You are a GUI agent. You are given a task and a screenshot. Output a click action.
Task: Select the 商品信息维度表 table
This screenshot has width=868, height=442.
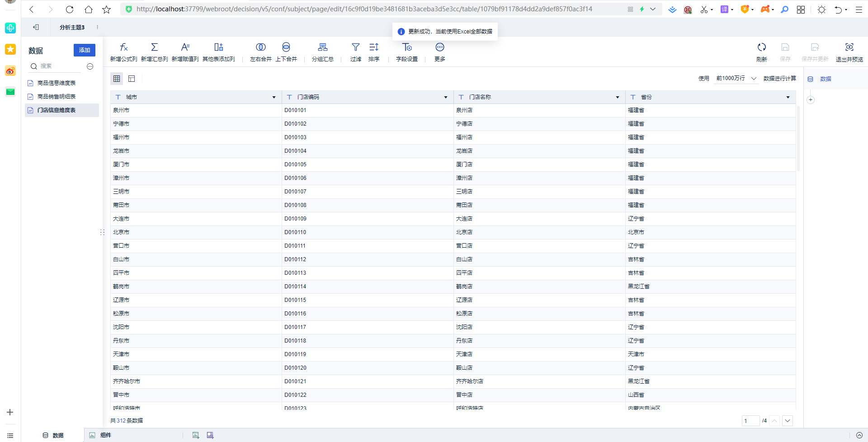click(62, 83)
